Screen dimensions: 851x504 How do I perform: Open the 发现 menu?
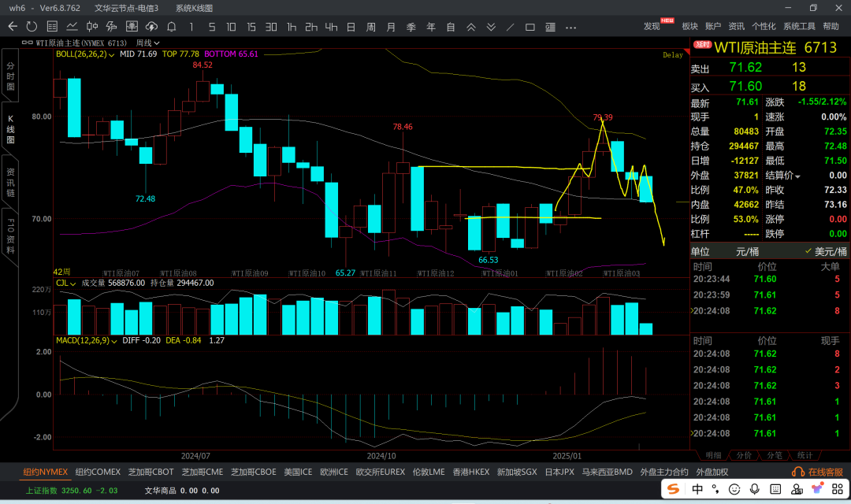pos(652,26)
